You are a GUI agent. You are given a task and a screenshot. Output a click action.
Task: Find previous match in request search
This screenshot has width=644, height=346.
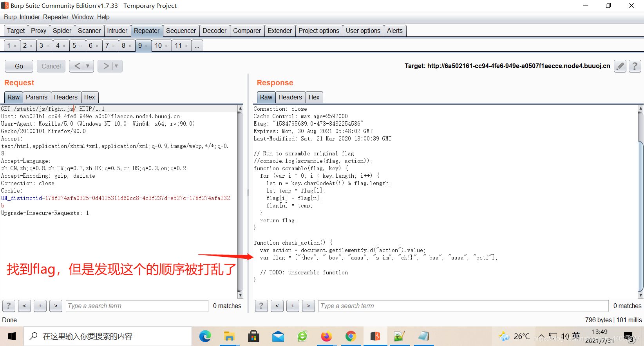pos(24,306)
